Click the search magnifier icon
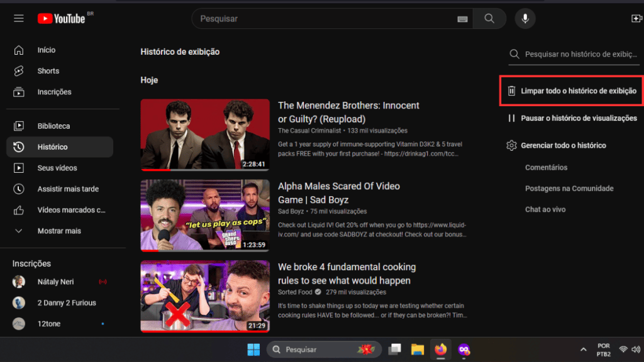Image resolution: width=644 pixels, height=362 pixels. (x=489, y=18)
